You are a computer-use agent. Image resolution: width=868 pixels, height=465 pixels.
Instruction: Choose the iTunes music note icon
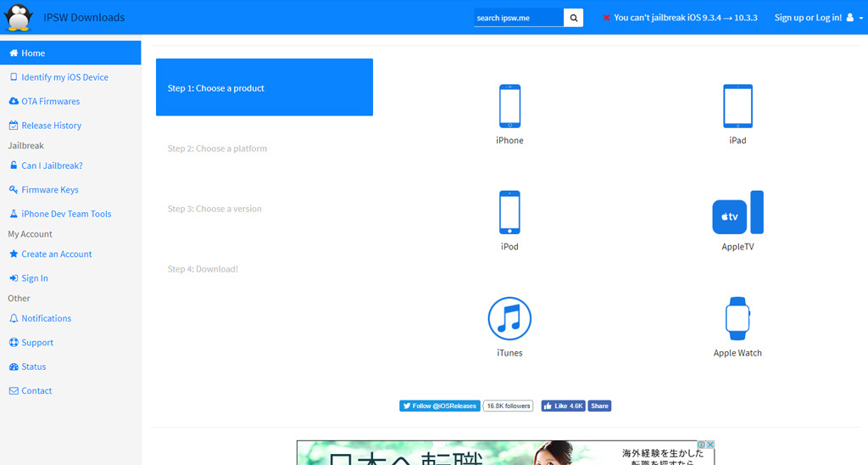[x=509, y=319]
